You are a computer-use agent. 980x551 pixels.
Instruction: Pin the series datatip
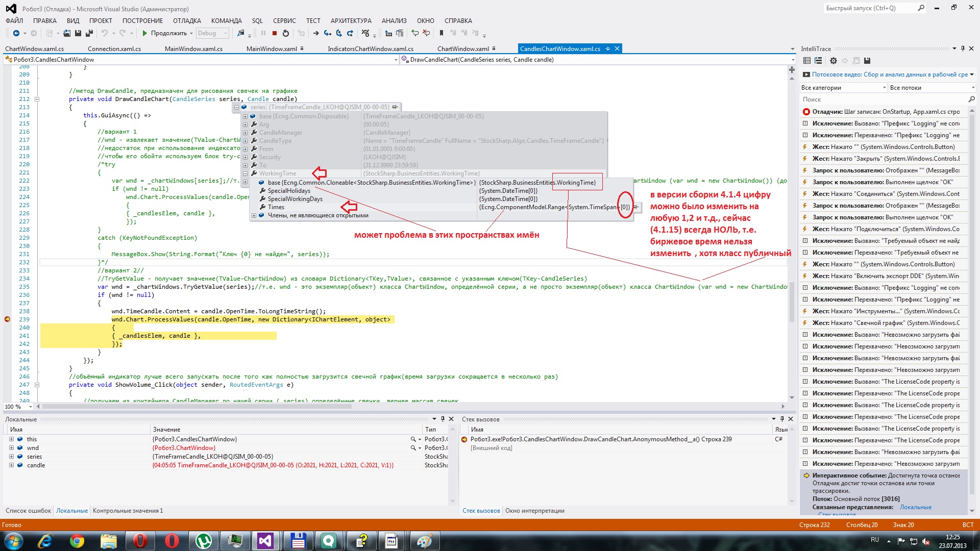395,107
